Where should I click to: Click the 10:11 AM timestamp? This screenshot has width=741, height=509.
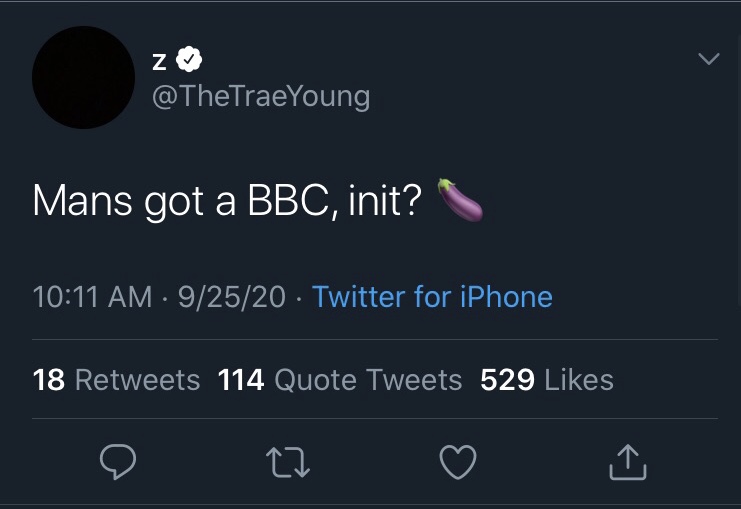93,297
